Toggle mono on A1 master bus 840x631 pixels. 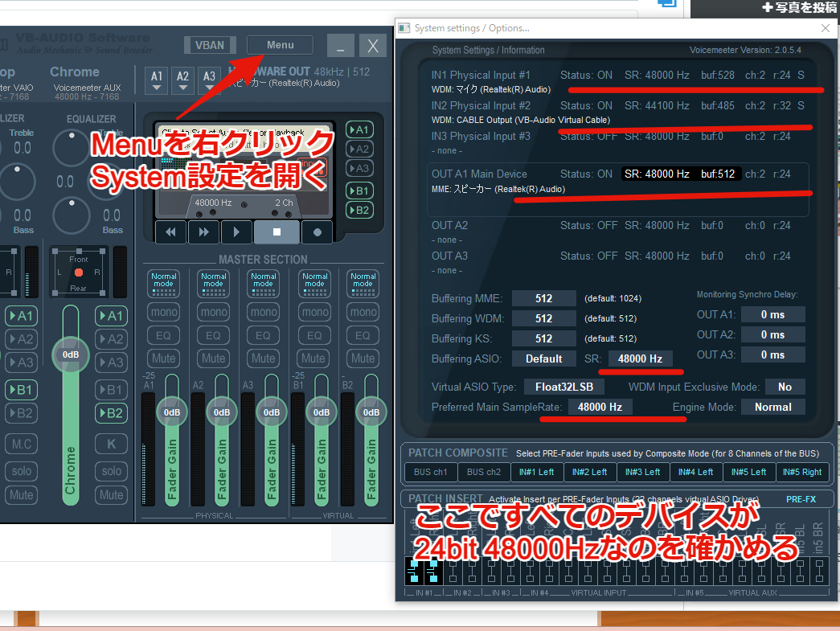(x=163, y=312)
